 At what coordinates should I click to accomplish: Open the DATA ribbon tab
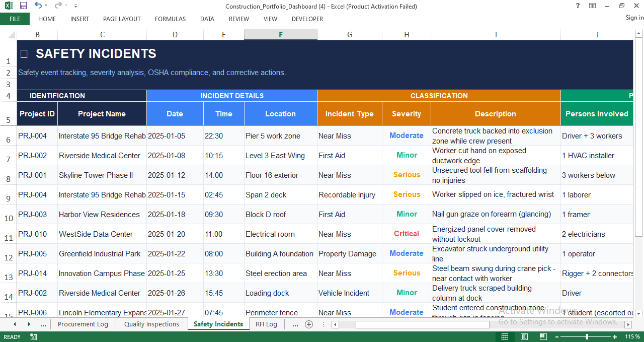click(207, 19)
